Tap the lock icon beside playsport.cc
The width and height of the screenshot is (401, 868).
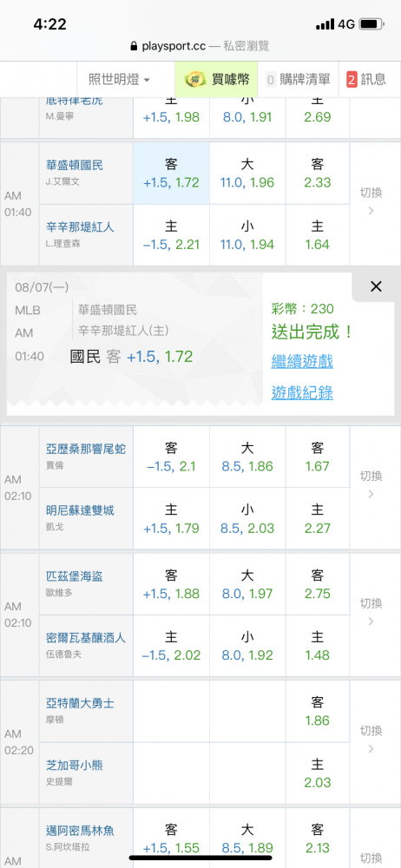[x=134, y=47]
